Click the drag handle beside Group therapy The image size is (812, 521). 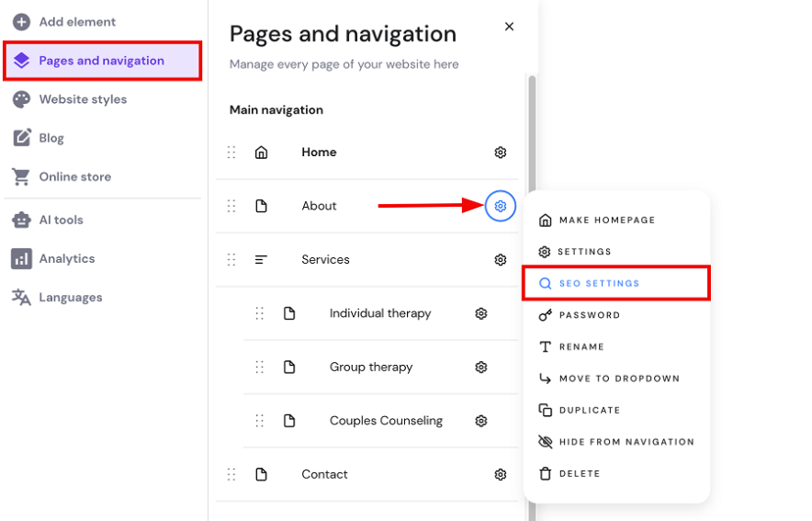pos(259,368)
